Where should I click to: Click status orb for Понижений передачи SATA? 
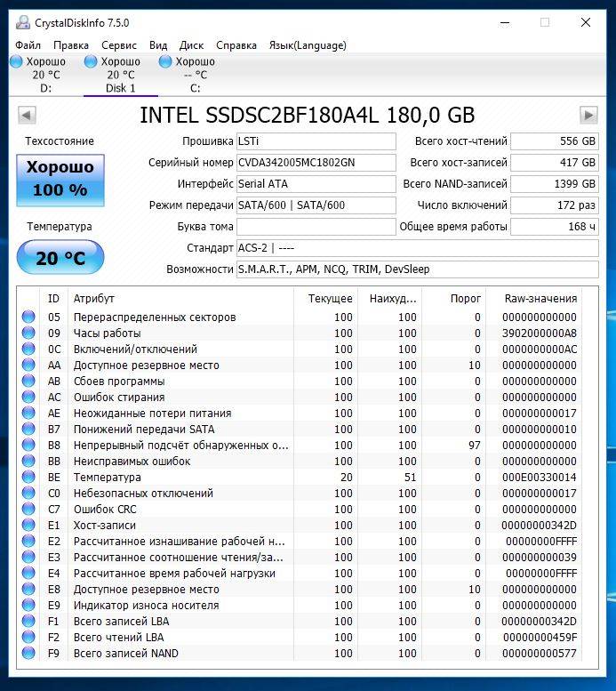28,429
